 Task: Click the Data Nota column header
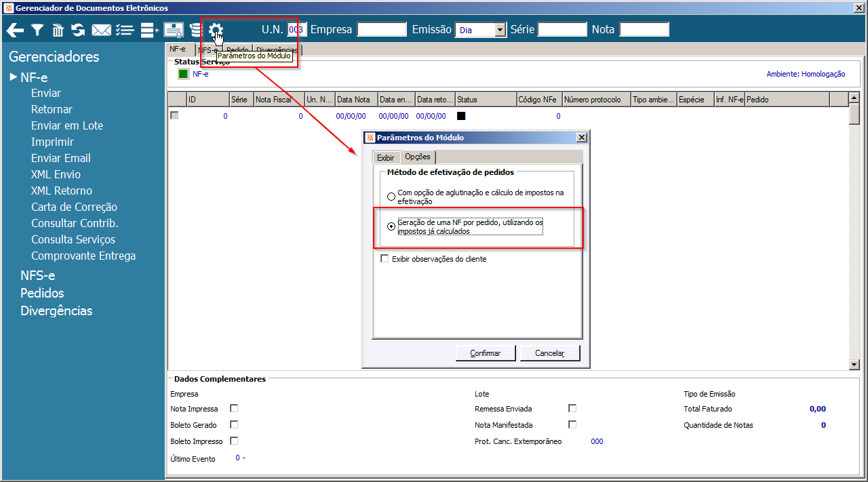pos(356,100)
